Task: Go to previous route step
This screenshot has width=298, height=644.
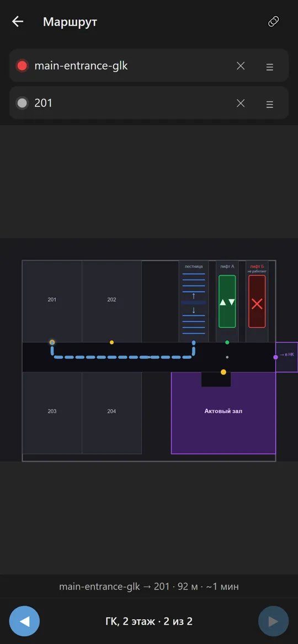Action: pyautogui.click(x=25, y=621)
